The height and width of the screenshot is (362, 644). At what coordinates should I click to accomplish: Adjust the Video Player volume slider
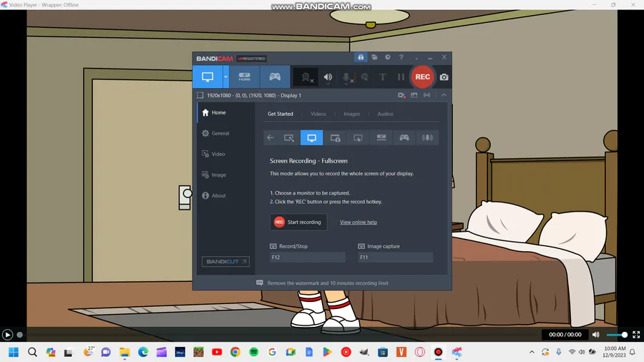(617, 335)
